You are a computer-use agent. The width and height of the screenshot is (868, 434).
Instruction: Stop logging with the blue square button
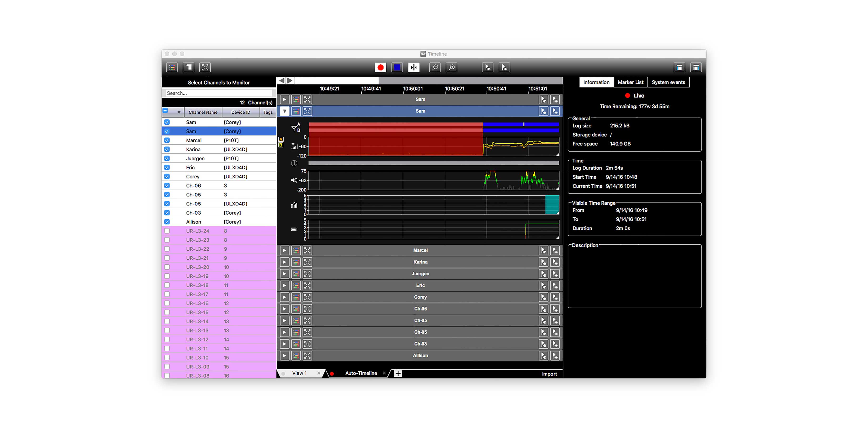point(397,67)
